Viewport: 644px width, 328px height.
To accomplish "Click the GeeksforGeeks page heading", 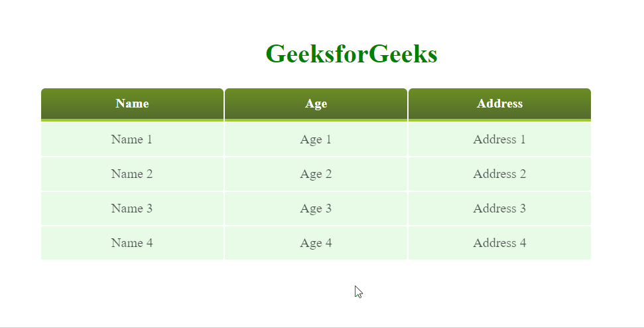I will (351, 54).
